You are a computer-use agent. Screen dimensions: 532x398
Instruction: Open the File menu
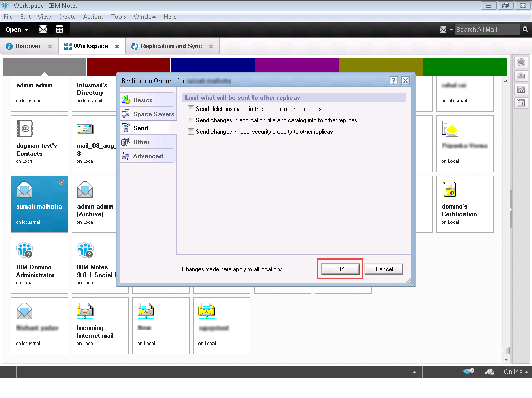click(x=8, y=17)
